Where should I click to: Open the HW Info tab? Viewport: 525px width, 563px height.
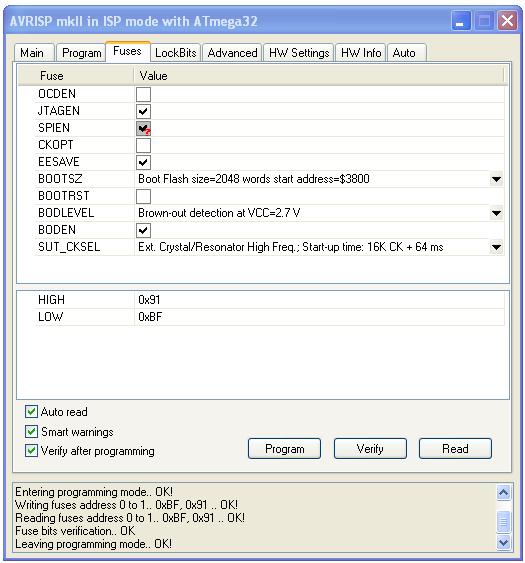(x=361, y=53)
